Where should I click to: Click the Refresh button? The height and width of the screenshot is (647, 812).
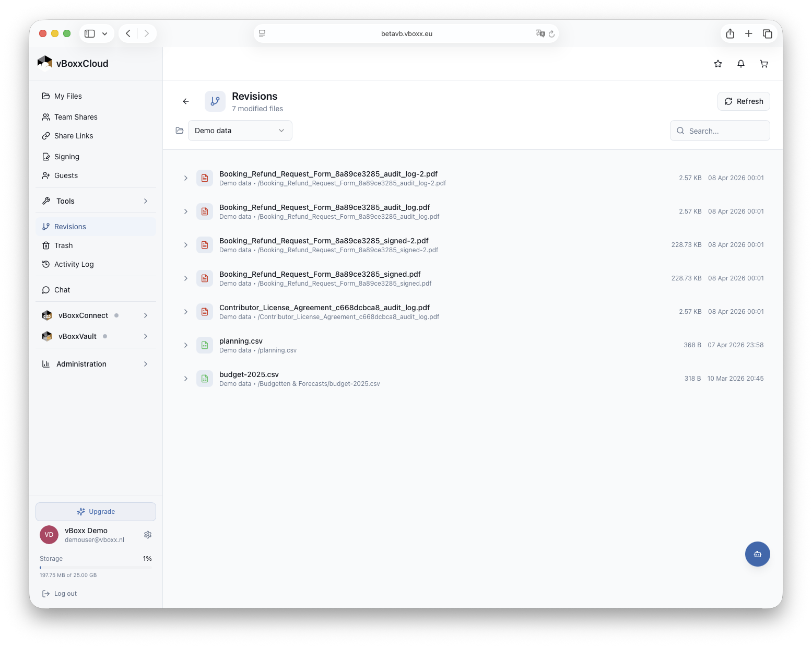coord(744,101)
